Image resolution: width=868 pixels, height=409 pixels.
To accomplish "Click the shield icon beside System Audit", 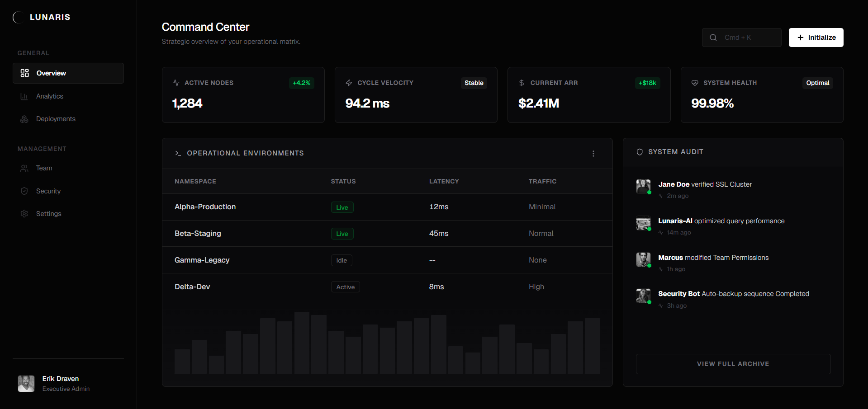I will (x=640, y=152).
